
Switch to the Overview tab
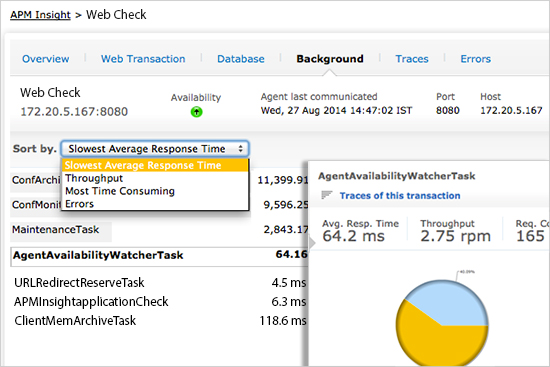pos(46,59)
